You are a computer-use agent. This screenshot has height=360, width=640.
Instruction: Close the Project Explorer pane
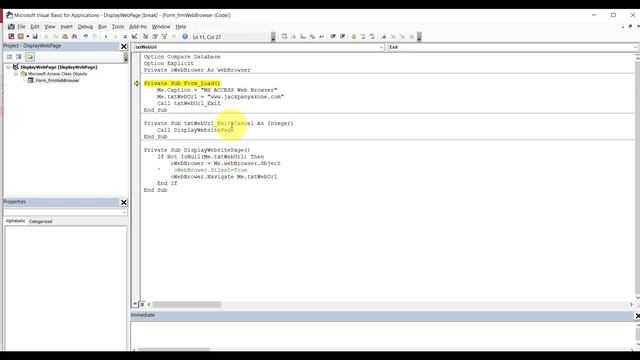tap(124, 47)
